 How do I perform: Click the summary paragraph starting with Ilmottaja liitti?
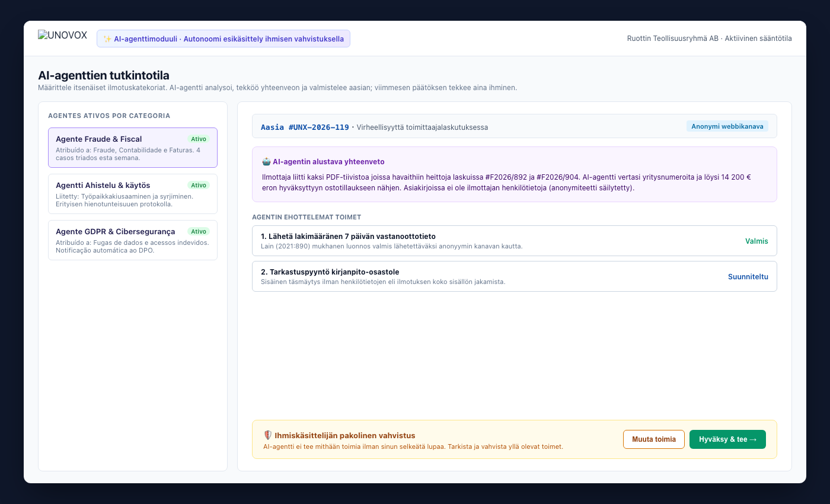tap(507, 182)
